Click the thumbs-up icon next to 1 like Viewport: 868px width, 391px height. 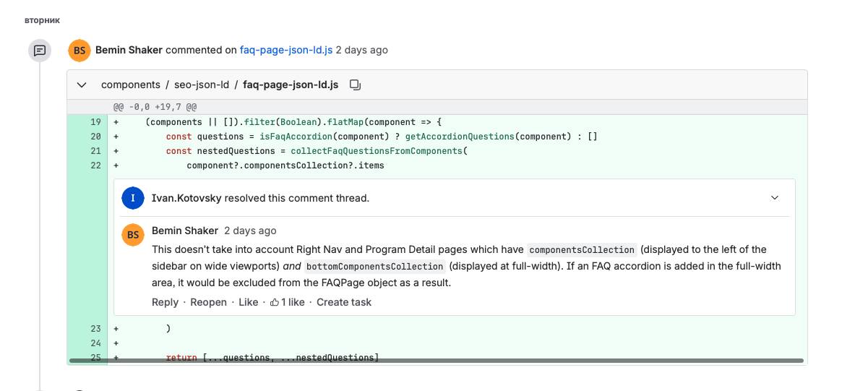[x=275, y=303]
